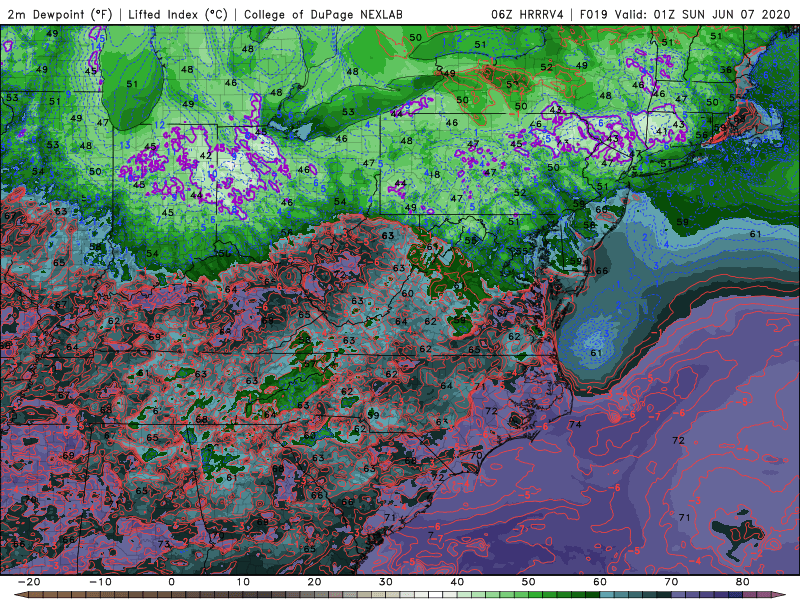Click the 60 label on the color scale
This screenshot has width=800, height=600.
coord(600,582)
